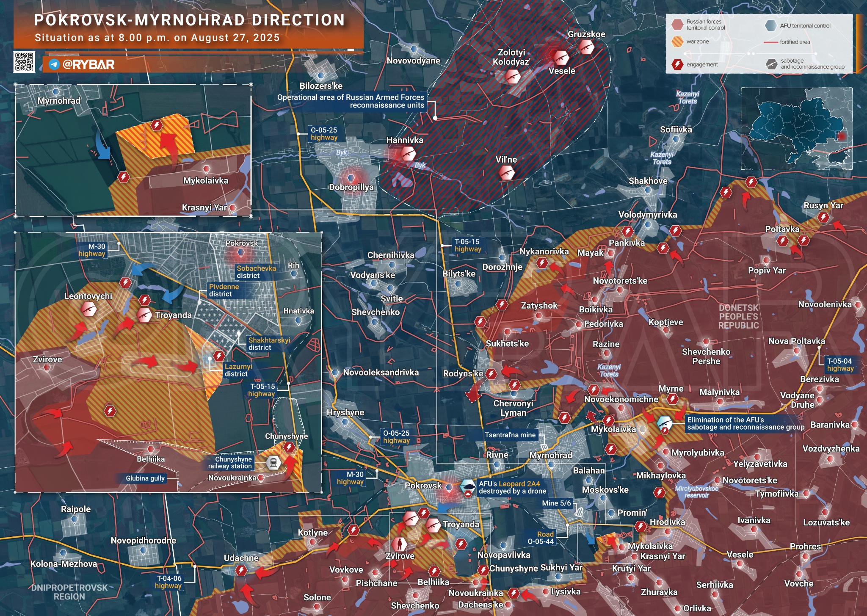Click the war zone hatched legend swatch
The image size is (867, 616).
pos(677,41)
